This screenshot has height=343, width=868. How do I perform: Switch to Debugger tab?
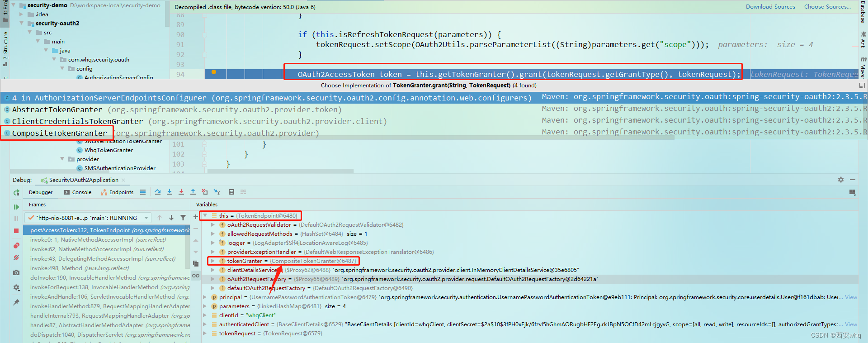click(41, 192)
